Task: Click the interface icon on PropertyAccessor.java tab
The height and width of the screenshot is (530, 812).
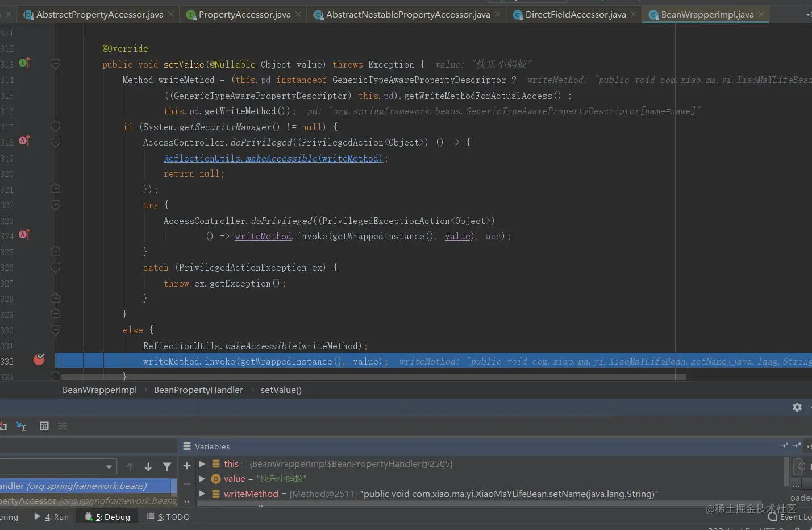Action: [191, 15]
